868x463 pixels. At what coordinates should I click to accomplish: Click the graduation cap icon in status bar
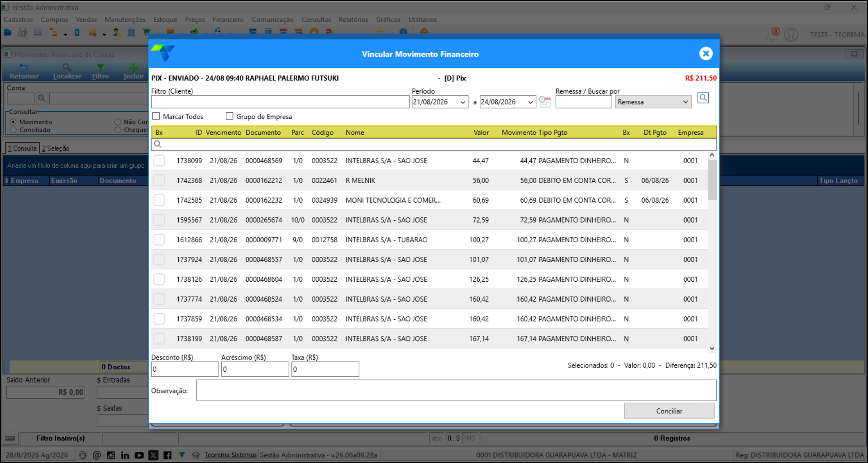[x=196, y=455]
